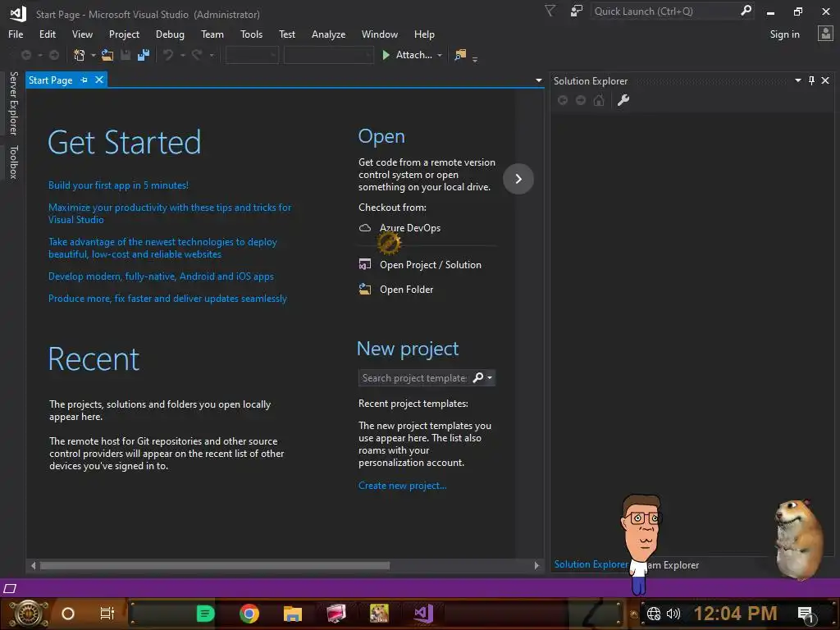Image resolution: width=840 pixels, height=630 pixels.
Task: Open the File menu
Action: (16, 34)
